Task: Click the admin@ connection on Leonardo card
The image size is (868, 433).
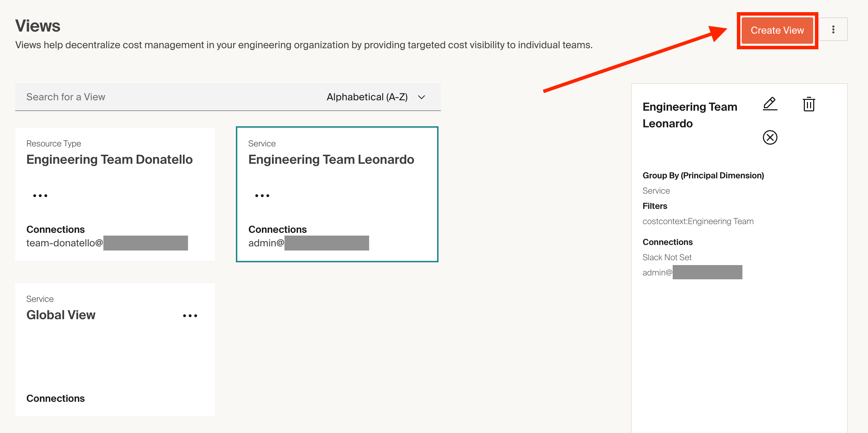Action: click(x=266, y=243)
